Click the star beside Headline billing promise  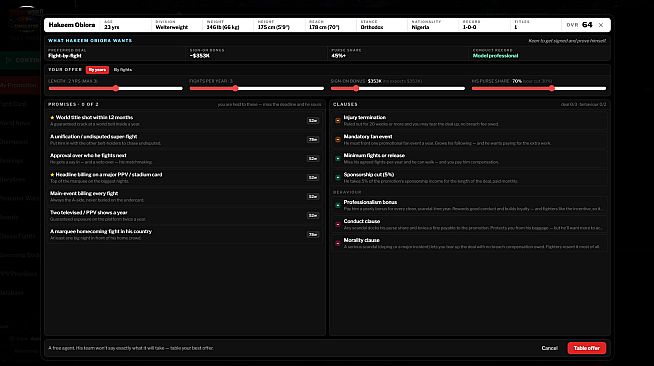point(52,175)
